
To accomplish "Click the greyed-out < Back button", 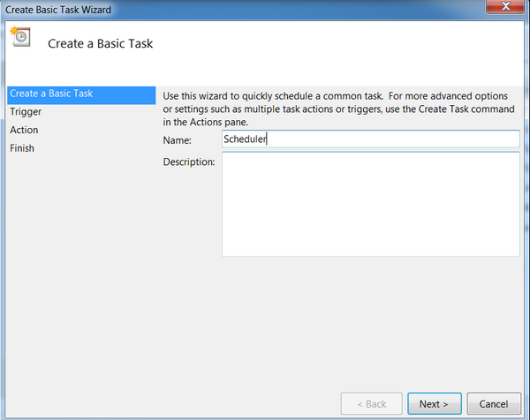I will tap(372, 403).
